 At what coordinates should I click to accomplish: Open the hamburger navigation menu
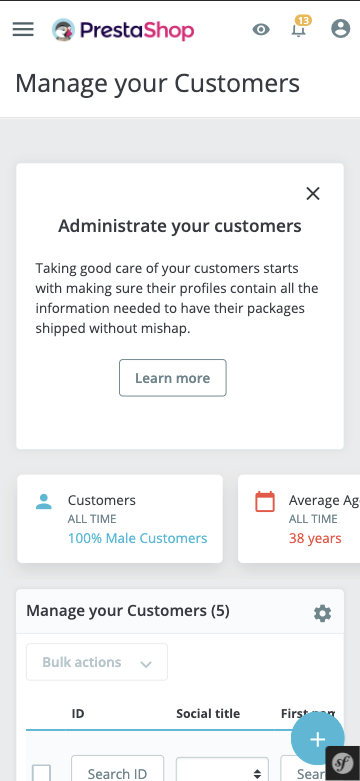(23, 29)
